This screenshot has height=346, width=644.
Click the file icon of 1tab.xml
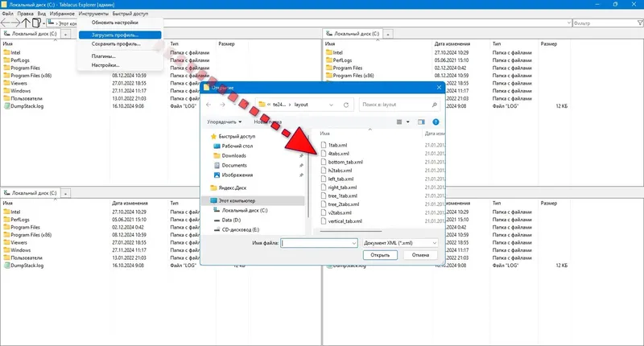pyautogui.click(x=324, y=145)
